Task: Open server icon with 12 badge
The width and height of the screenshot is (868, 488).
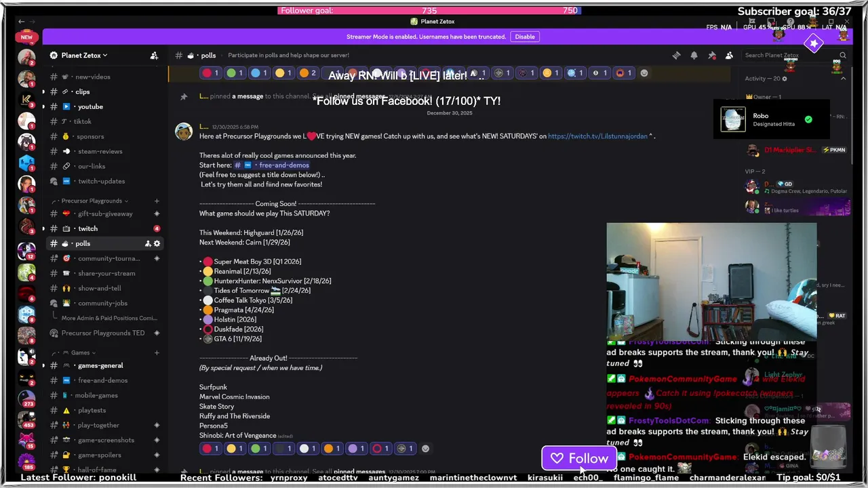Action: pos(26,251)
